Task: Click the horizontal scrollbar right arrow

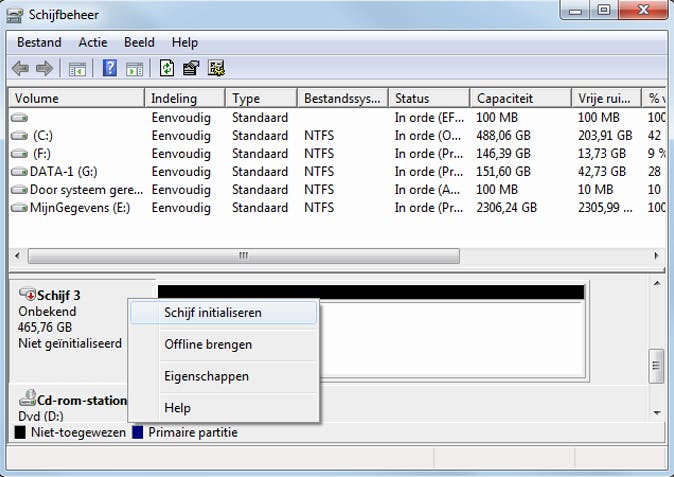Action: pyautogui.click(x=656, y=256)
